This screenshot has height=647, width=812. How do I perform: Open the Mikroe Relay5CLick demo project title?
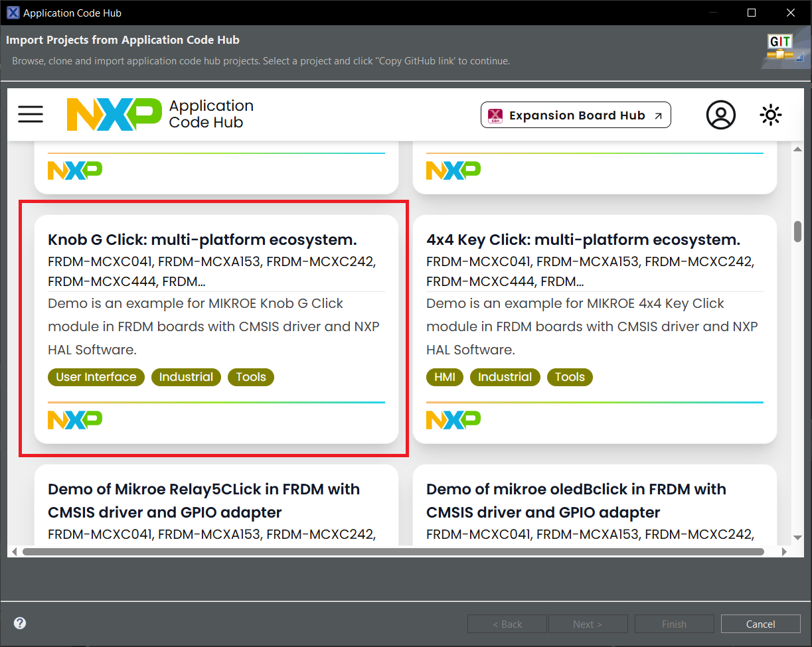click(x=204, y=500)
